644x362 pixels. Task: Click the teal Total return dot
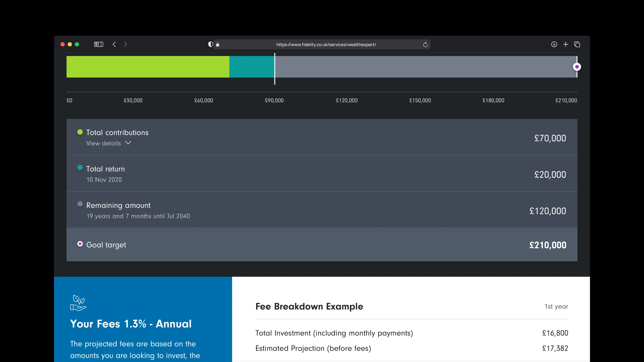coord(80,168)
